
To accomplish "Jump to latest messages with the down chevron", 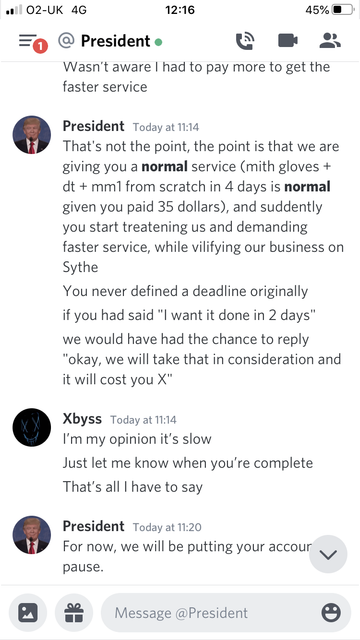I will coord(328,554).
